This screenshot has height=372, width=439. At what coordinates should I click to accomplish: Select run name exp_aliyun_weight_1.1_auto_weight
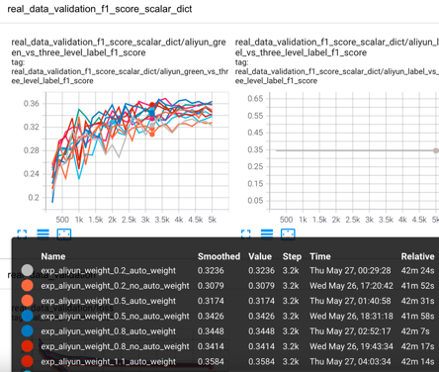(x=108, y=361)
